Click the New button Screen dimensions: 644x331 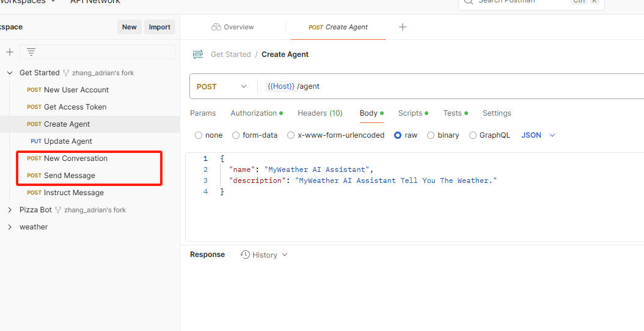pos(130,27)
